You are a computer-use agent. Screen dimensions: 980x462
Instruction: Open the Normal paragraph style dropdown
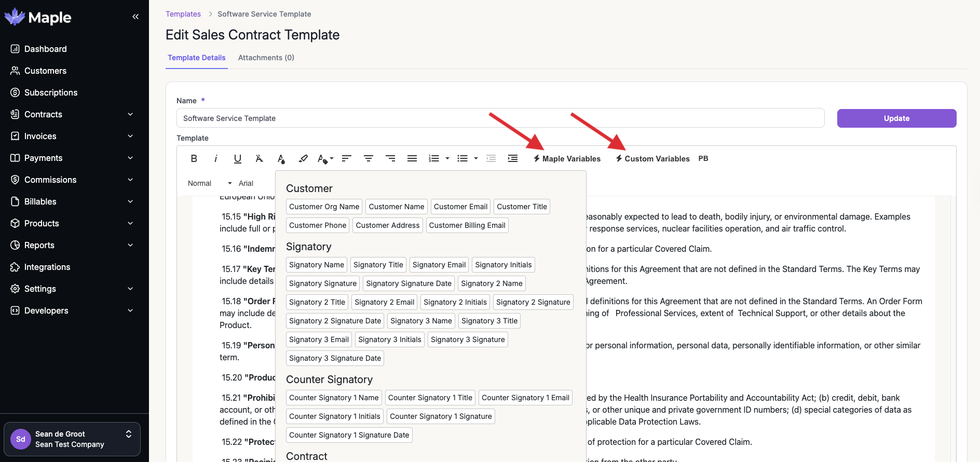point(210,183)
